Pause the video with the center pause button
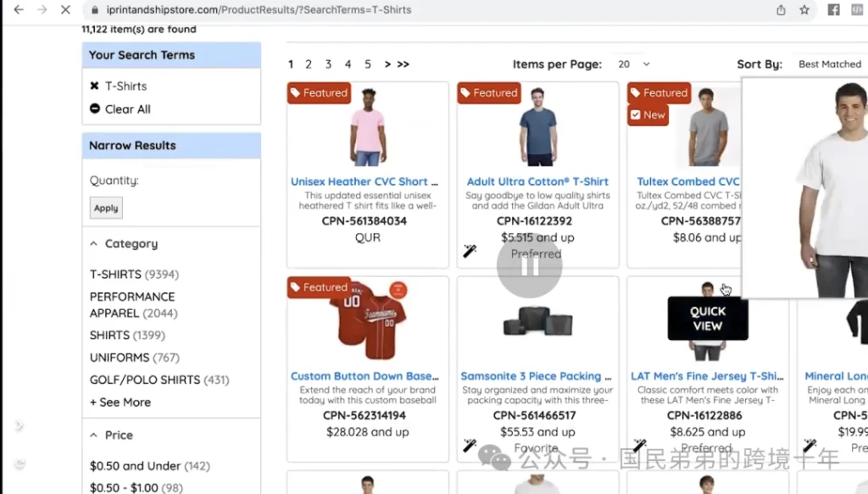The image size is (868, 494). (x=530, y=265)
